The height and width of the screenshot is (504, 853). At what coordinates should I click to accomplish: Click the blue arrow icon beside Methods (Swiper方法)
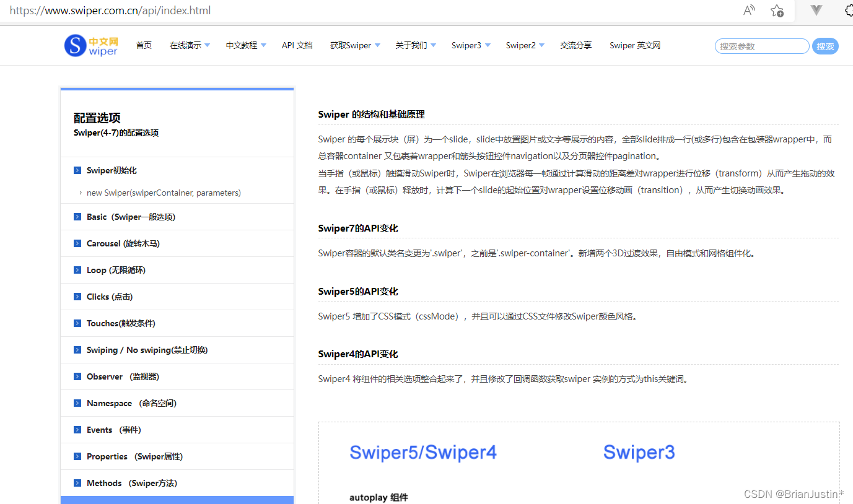[x=76, y=483]
